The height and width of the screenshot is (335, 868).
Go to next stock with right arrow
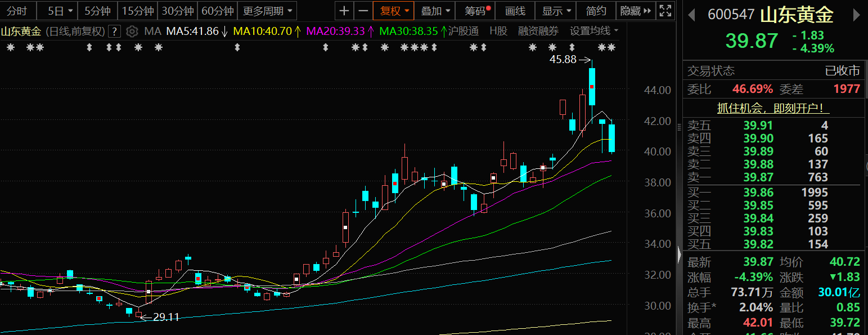point(857,15)
